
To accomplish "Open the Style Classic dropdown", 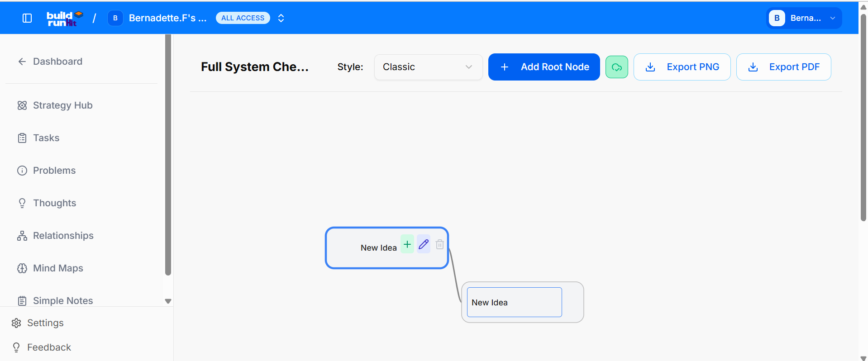I will tap(428, 67).
